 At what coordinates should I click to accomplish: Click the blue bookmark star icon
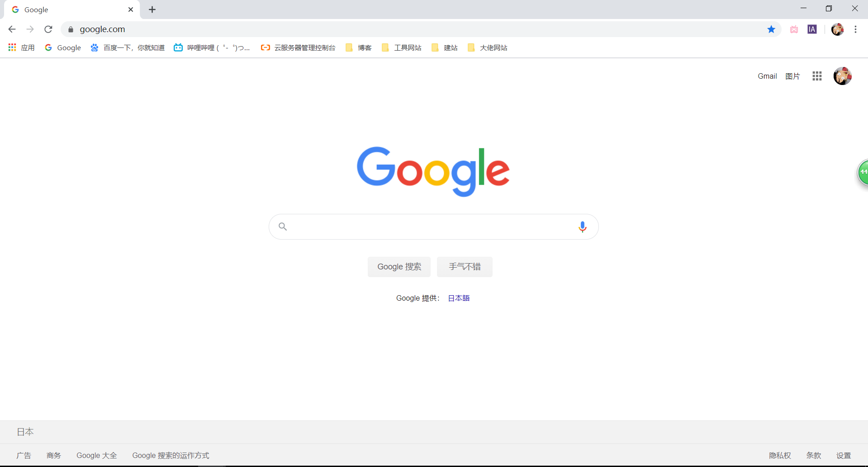point(771,29)
